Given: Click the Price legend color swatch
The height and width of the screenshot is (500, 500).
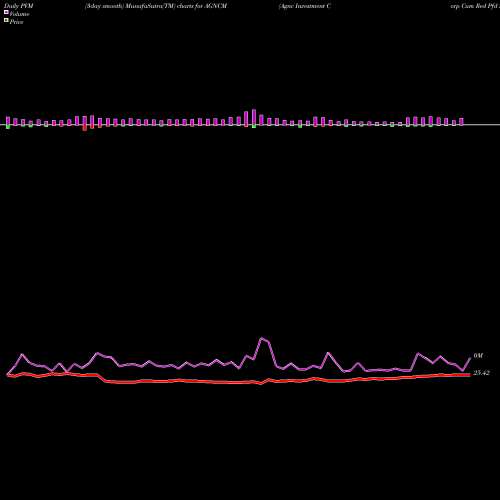Looking at the screenshot, I should [6, 20].
